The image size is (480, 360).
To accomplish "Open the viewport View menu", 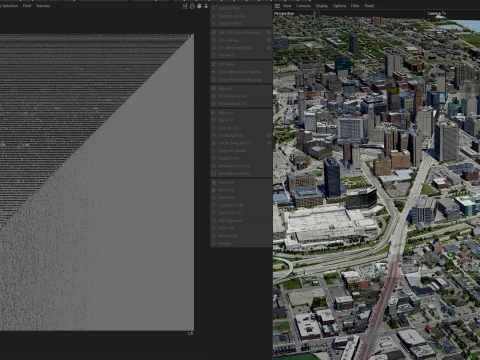I will coord(287,6).
